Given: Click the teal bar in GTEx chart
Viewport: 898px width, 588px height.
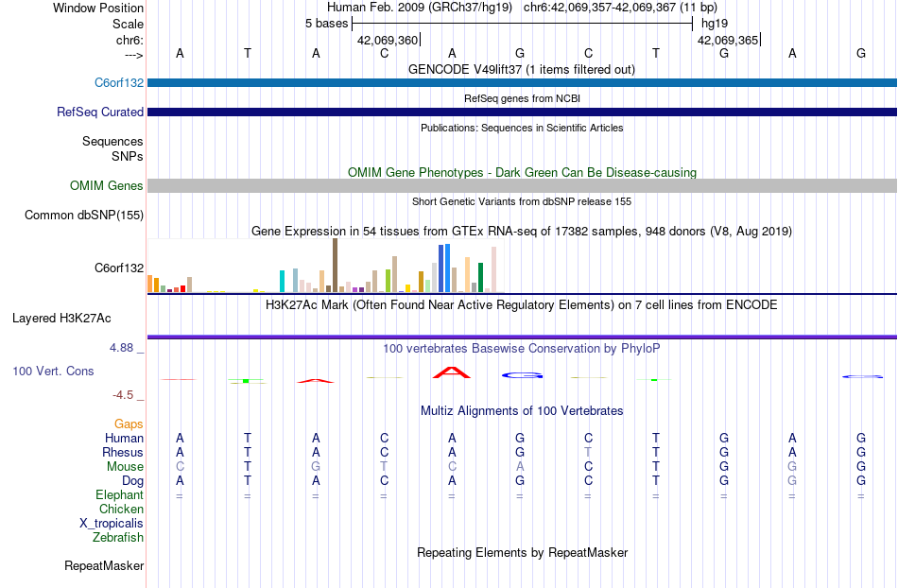Looking at the screenshot, I should click(282, 281).
